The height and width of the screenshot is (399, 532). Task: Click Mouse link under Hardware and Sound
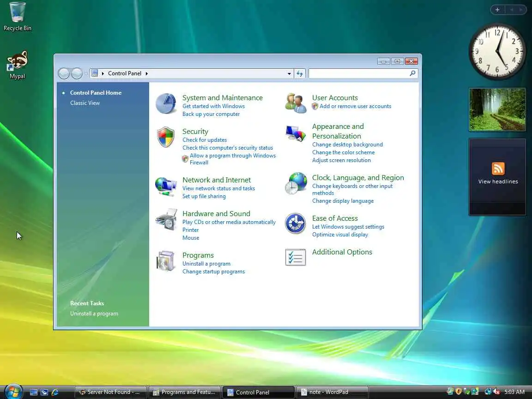click(191, 238)
